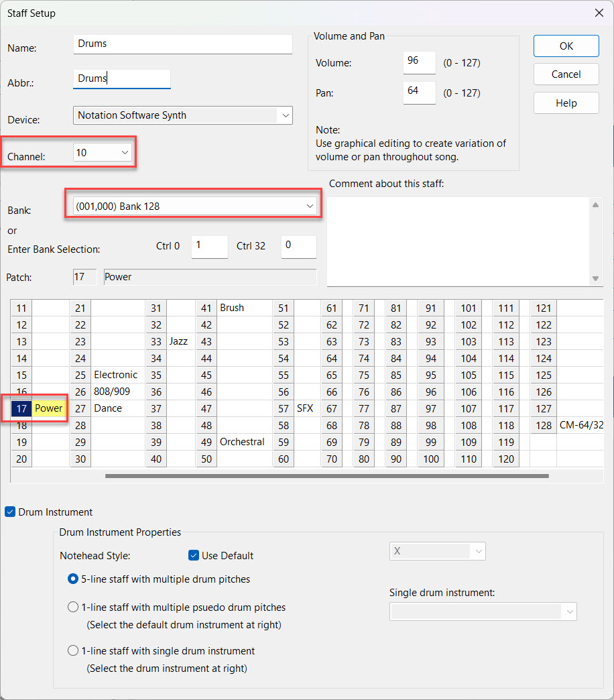Select 1-line staff with multiple pseudo drum pitches
The image size is (614, 700).
(x=73, y=607)
